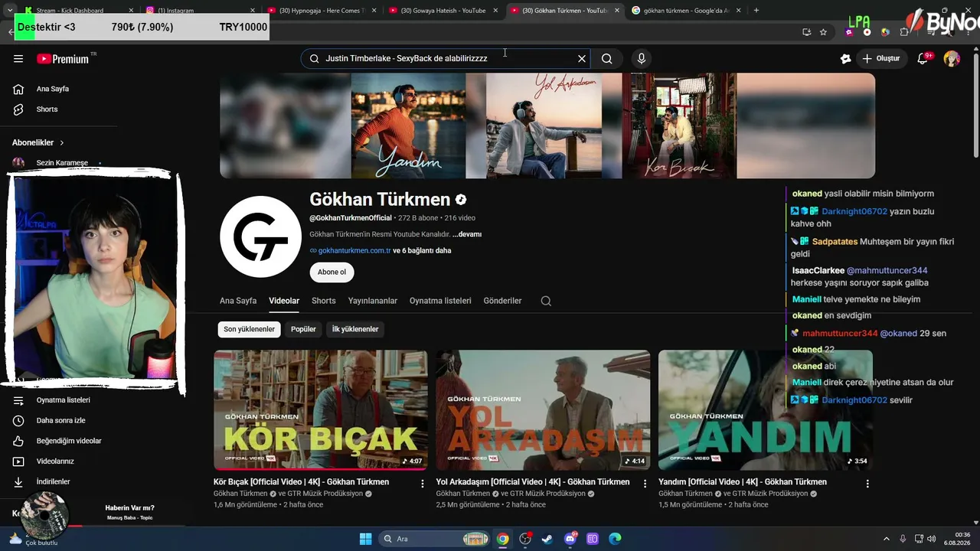Open the YouTube hamburger guide menu

click(x=18, y=59)
